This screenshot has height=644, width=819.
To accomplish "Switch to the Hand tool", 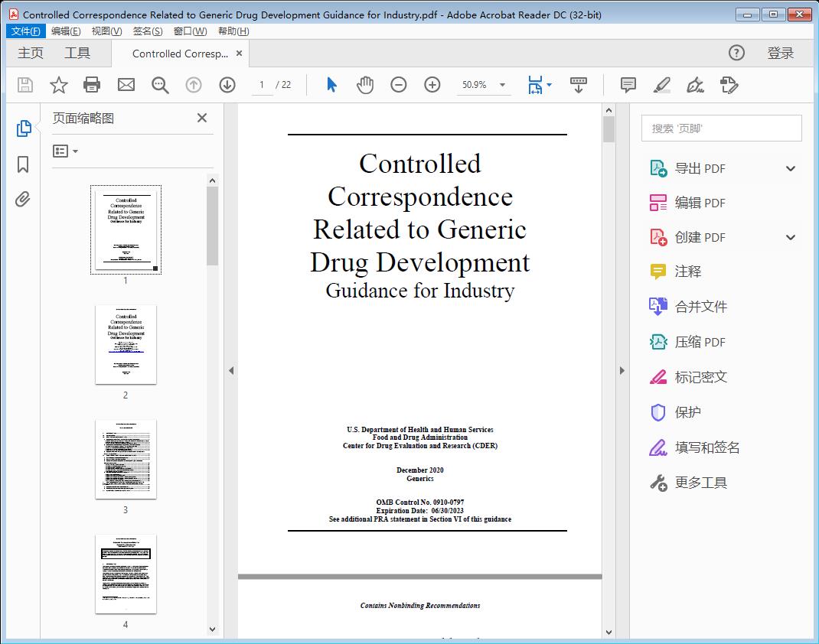I will point(365,85).
